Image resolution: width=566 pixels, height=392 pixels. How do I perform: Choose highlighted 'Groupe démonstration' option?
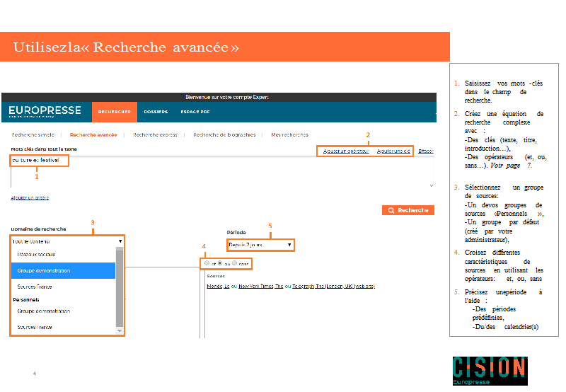pos(62,270)
